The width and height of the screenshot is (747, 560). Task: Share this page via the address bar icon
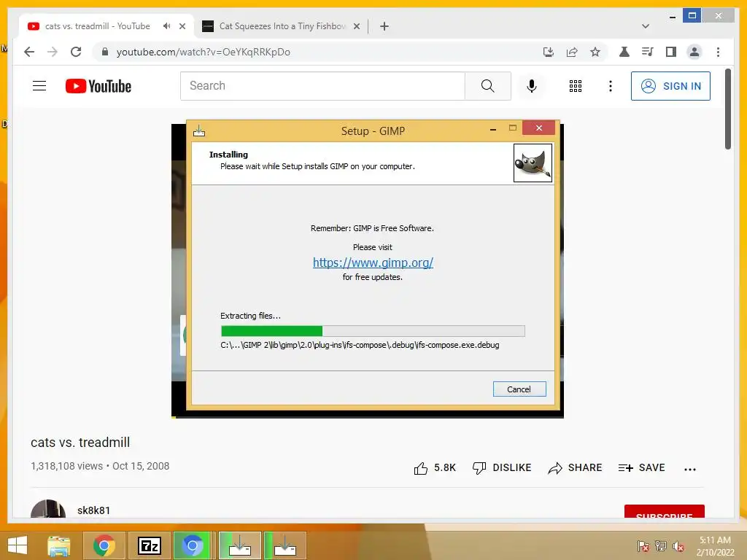pos(572,52)
